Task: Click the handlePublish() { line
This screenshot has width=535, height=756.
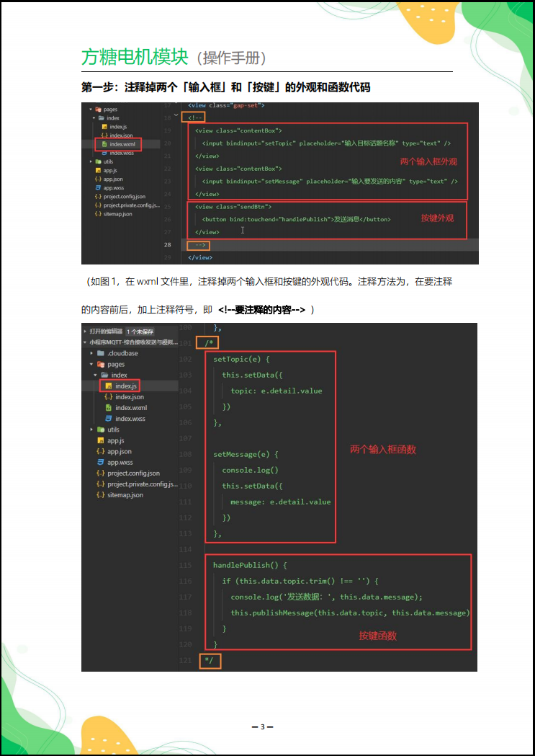Action: point(250,565)
